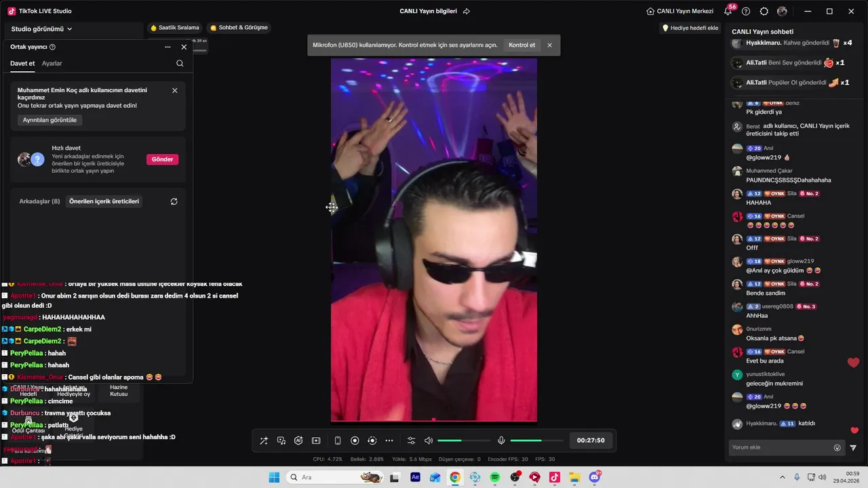Screen dimensions: 868x488
Task: Show hidden system tray icons chevron
Action: [x=782, y=477]
